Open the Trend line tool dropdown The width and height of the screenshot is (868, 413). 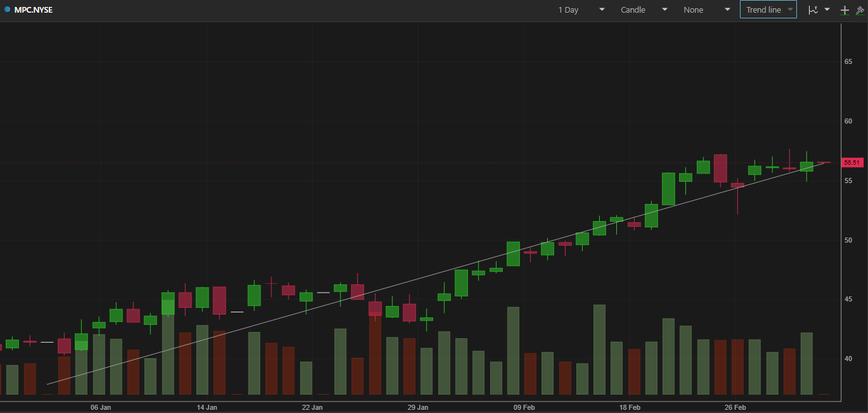pyautogui.click(x=768, y=10)
